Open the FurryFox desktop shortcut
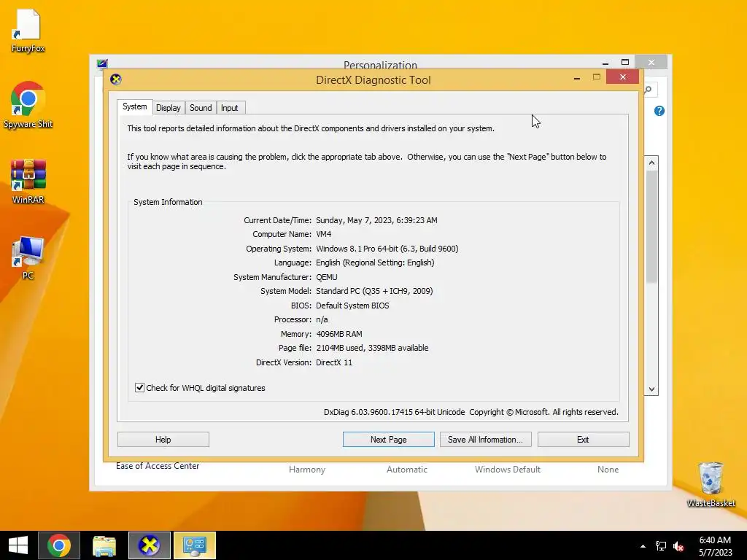The height and width of the screenshot is (560, 747). [x=28, y=31]
